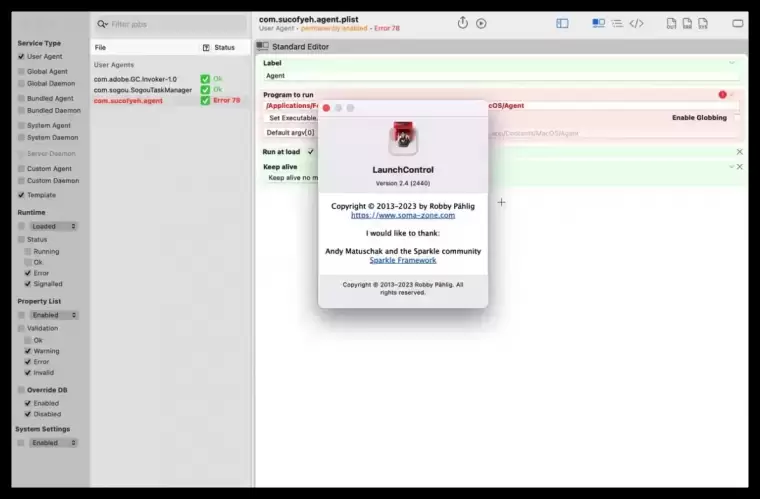
Task: Open the ERR log file icon
Action: (687, 23)
